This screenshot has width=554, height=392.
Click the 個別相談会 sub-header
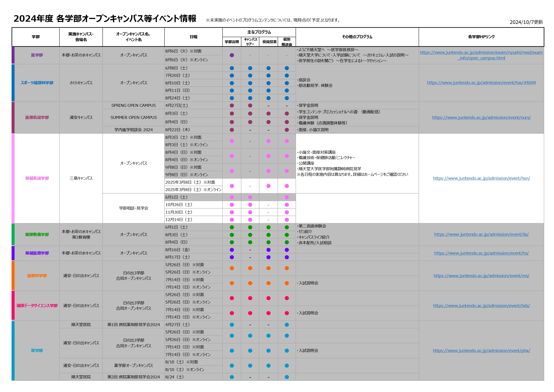[x=287, y=42]
